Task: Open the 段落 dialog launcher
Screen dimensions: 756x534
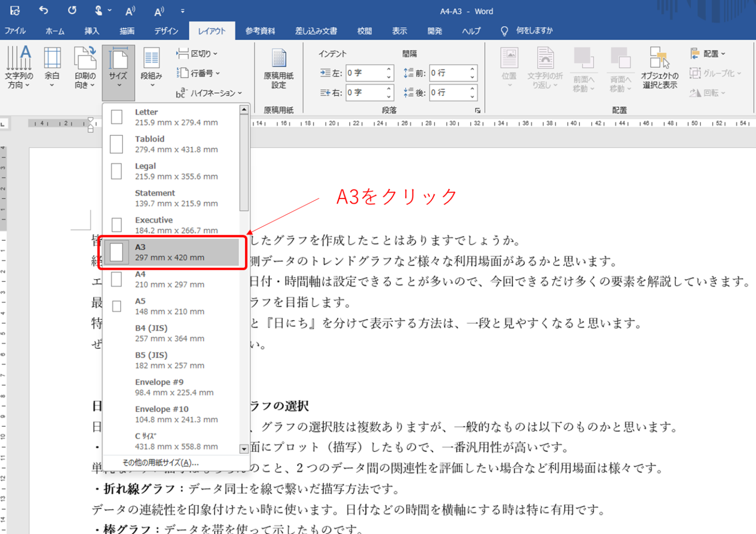Action: pos(476,110)
